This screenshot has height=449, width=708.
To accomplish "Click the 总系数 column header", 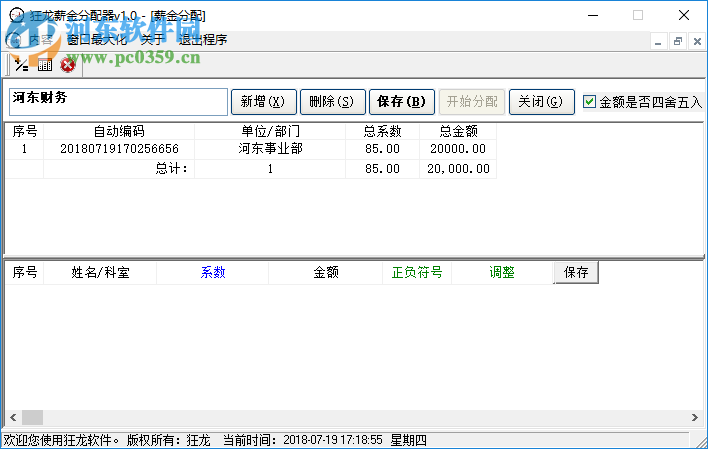I will pos(382,131).
